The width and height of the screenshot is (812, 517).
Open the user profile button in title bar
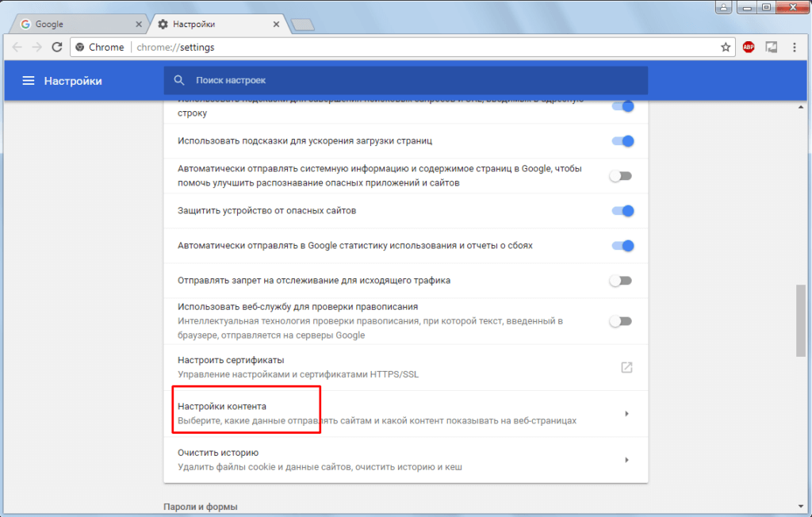(723, 7)
